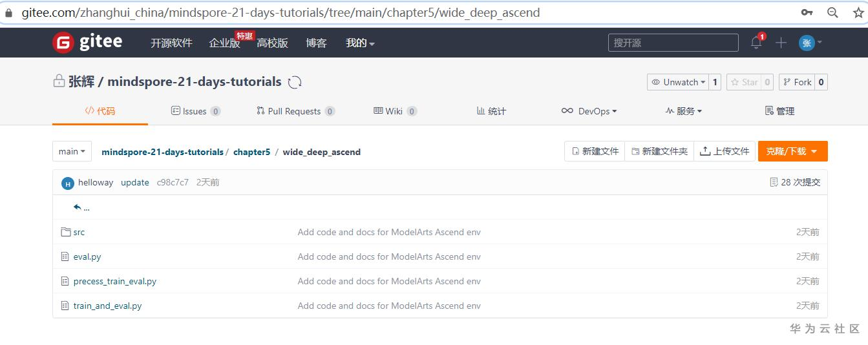
Task: Open commit message in eval.py row
Action: (389, 256)
